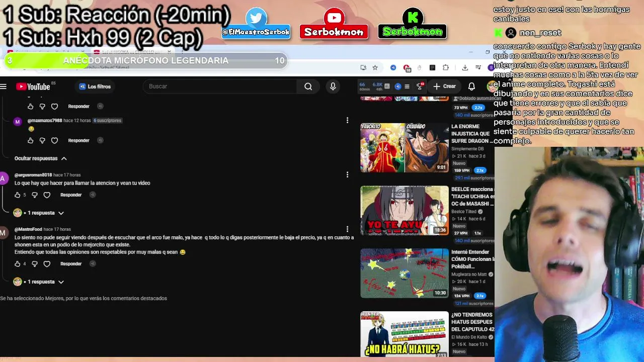Open video titled 'LA ENORME INJUSTICIA QUE SUFRE DRAGON'

(x=472, y=134)
